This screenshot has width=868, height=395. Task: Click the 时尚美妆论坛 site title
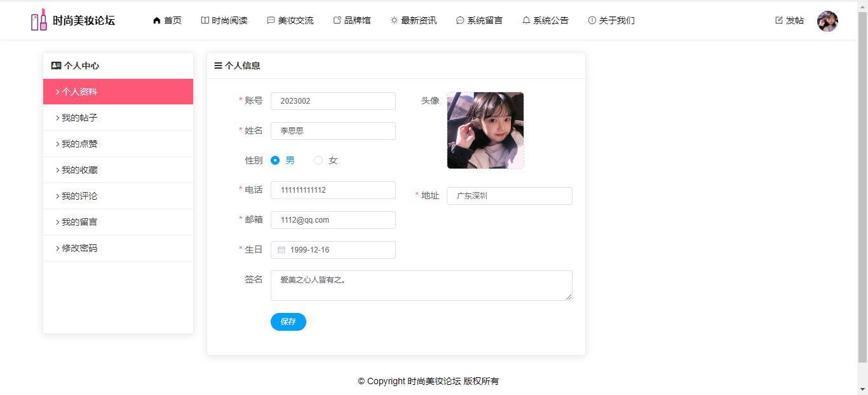point(84,20)
